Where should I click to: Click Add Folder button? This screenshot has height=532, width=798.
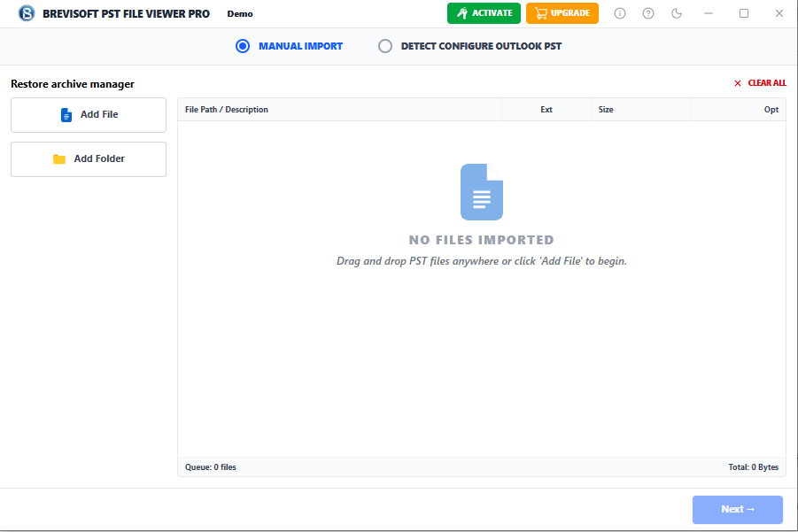pyautogui.click(x=89, y=159)
